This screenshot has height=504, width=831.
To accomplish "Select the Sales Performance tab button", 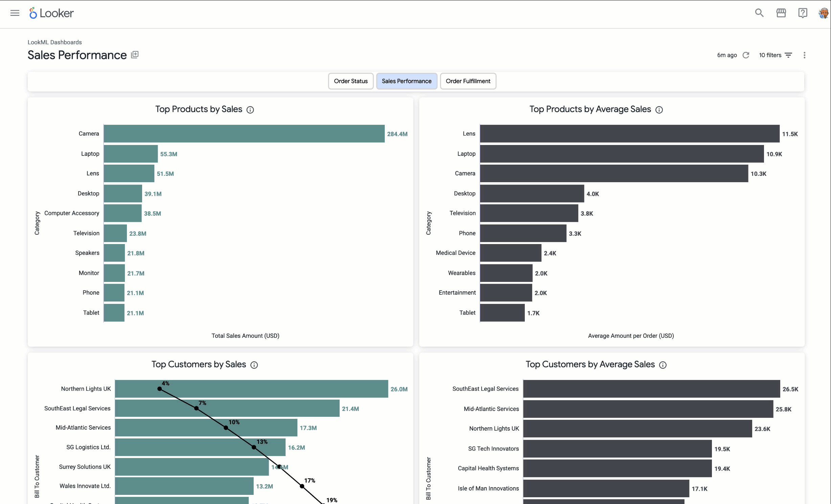I will pyautogui.click(x=406, y=81).
